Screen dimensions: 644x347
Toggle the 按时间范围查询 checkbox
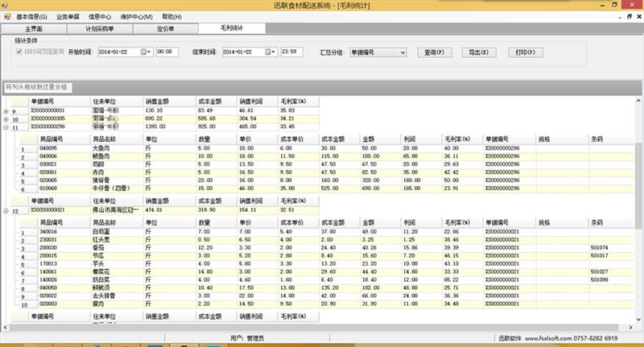pyautogui.click(x=20, y=52)
